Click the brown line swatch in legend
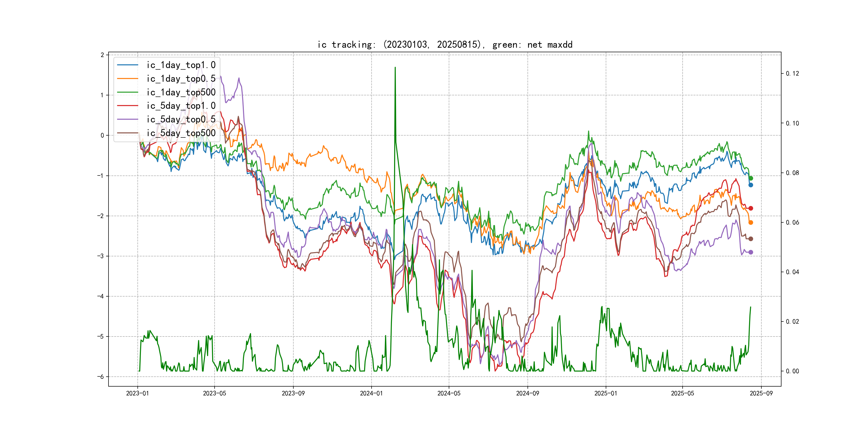The image size is (868, 434). [128, 133]
